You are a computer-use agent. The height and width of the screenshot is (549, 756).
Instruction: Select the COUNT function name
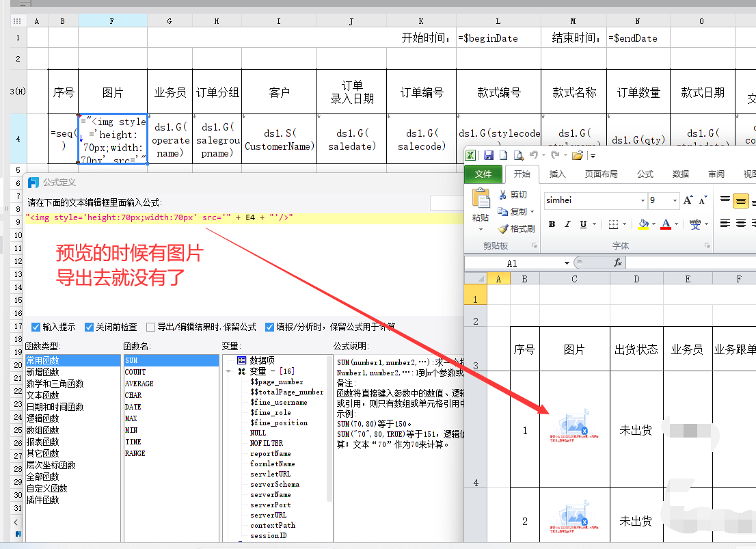[135, 372]
